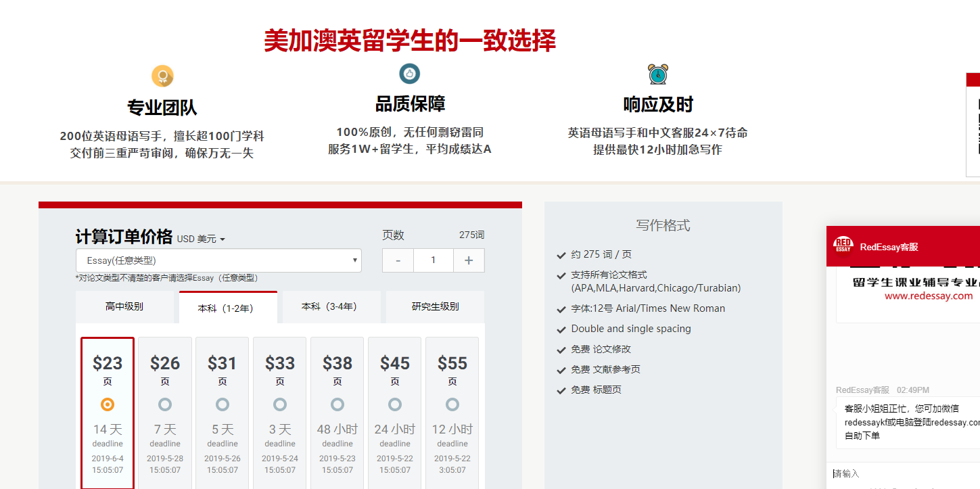Click the $38 price text
Screen dimensions: 980x489
coord(337,363)
